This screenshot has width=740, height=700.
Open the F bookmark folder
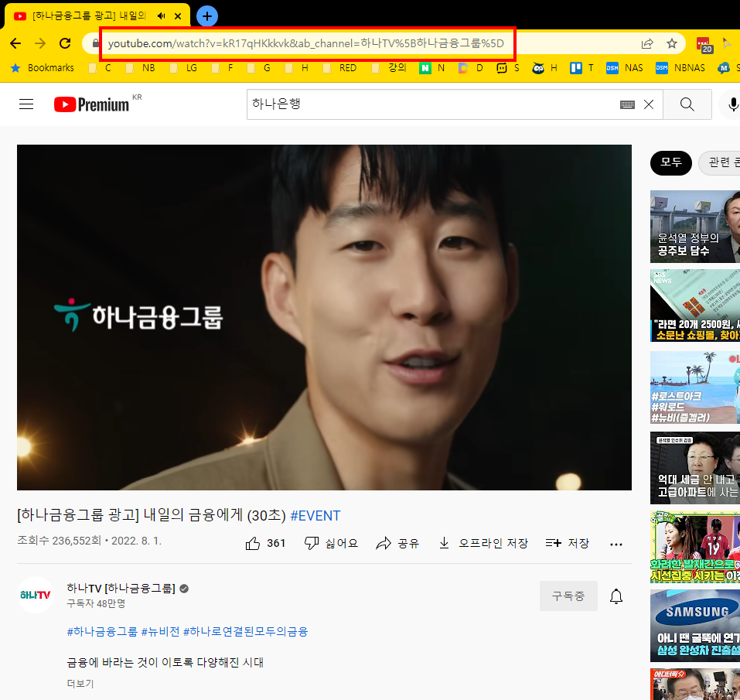click(222, 68)
